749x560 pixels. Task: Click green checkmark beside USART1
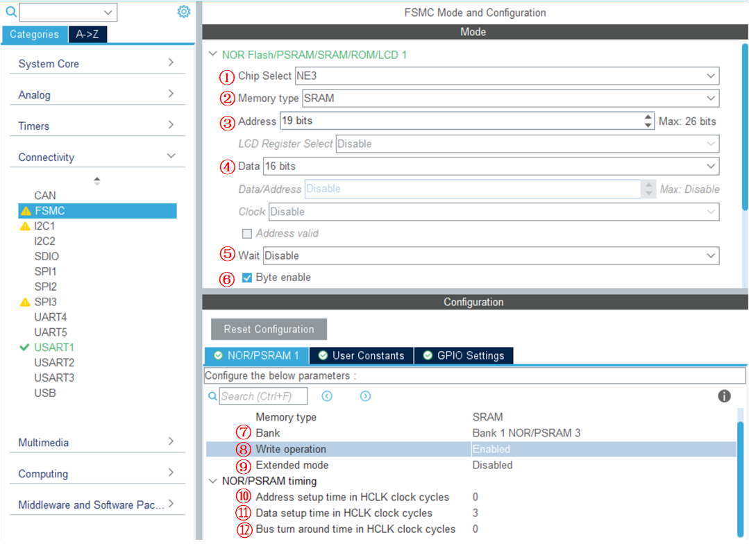26,347
